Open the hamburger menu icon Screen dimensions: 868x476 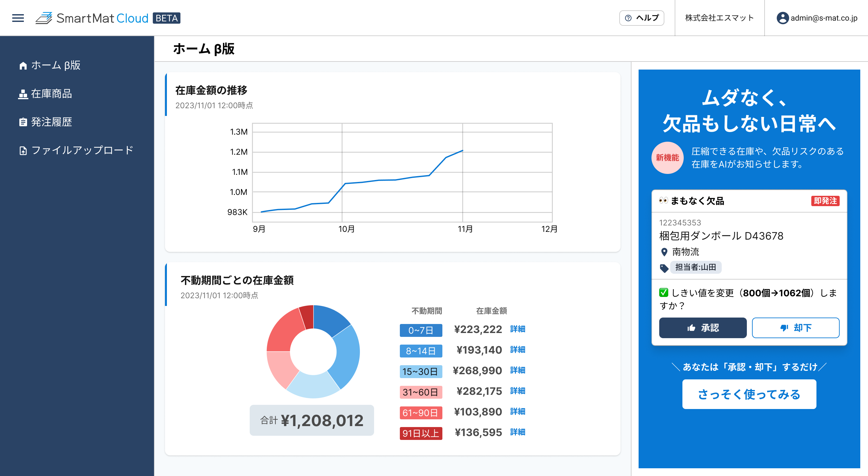coord(18,18)
